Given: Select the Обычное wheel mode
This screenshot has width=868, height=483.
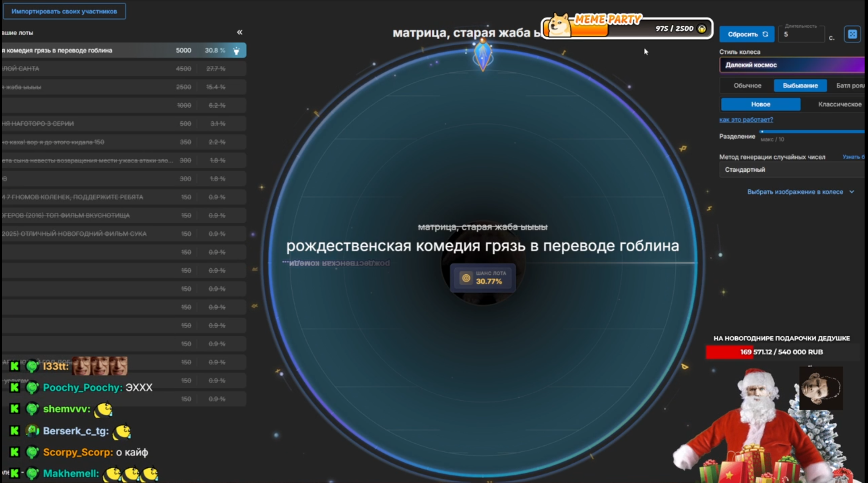Looking at the screenshot, I should tap(748, 85).
